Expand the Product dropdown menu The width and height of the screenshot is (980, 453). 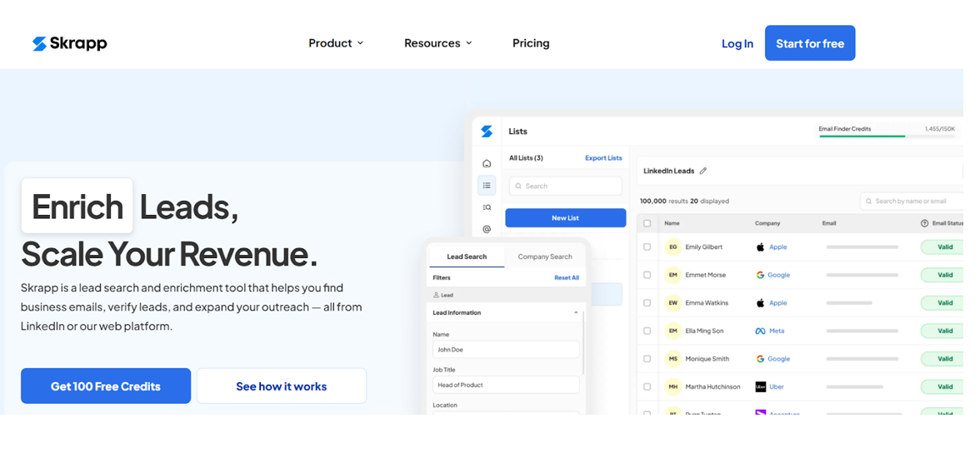coord(336,43)
